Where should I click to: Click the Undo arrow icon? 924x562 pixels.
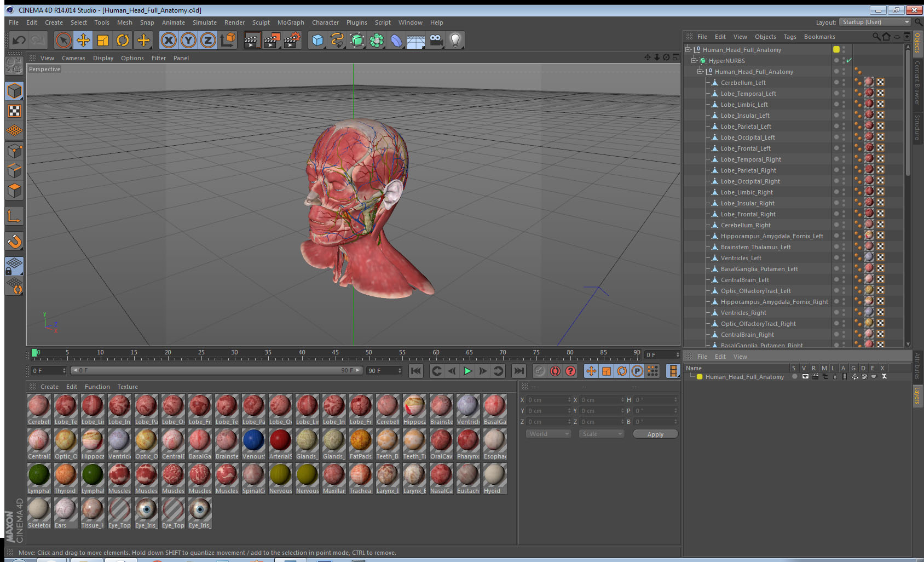pos(19,40)
